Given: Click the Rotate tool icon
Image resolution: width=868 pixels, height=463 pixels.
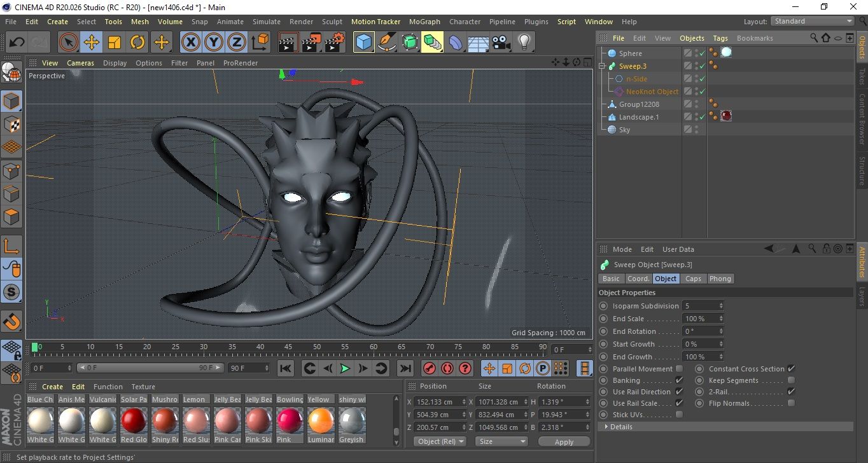Looking at the screenshot, I should click(137, 43).
